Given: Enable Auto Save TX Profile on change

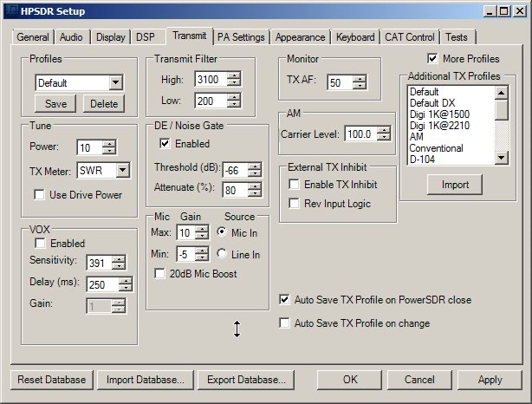Looking at the screenshot, I should [284, 323].
